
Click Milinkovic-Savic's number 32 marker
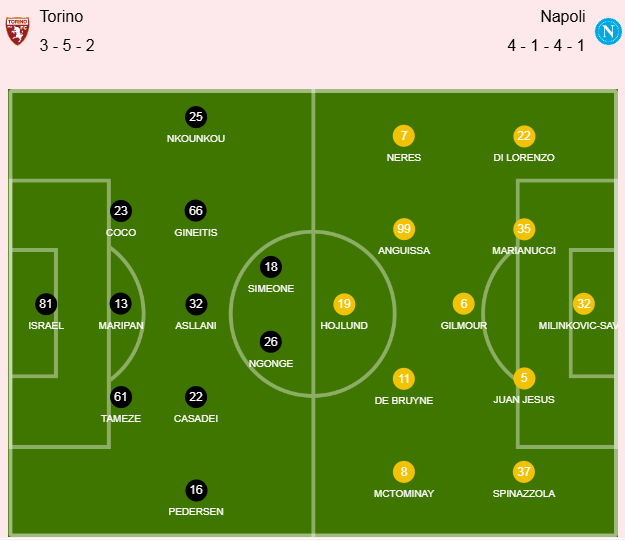click(x=584, y=304)
